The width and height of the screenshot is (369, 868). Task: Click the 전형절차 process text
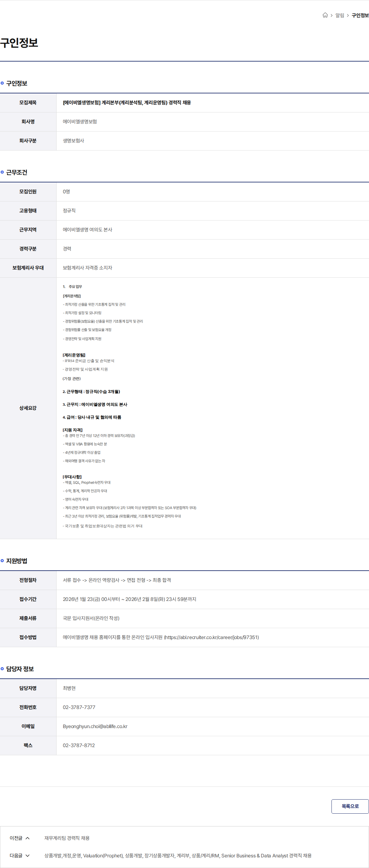117,580
